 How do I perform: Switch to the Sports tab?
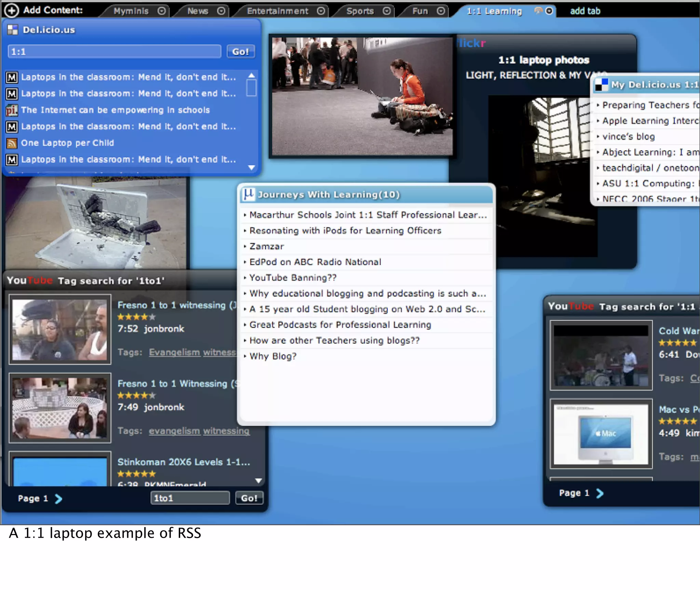[360, 11]
